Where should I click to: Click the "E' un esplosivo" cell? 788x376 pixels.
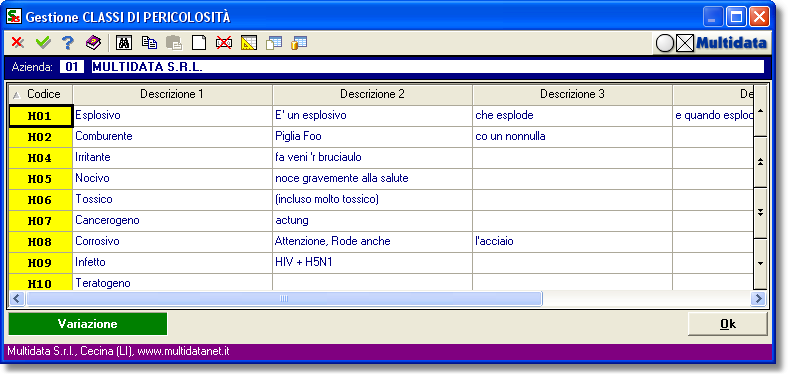coord(372,116)
